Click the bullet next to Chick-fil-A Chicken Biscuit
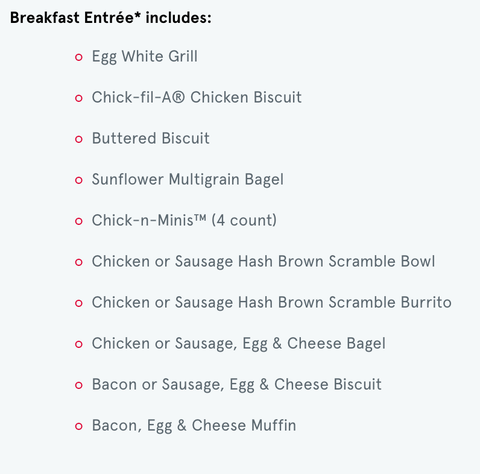 [79, 98]
